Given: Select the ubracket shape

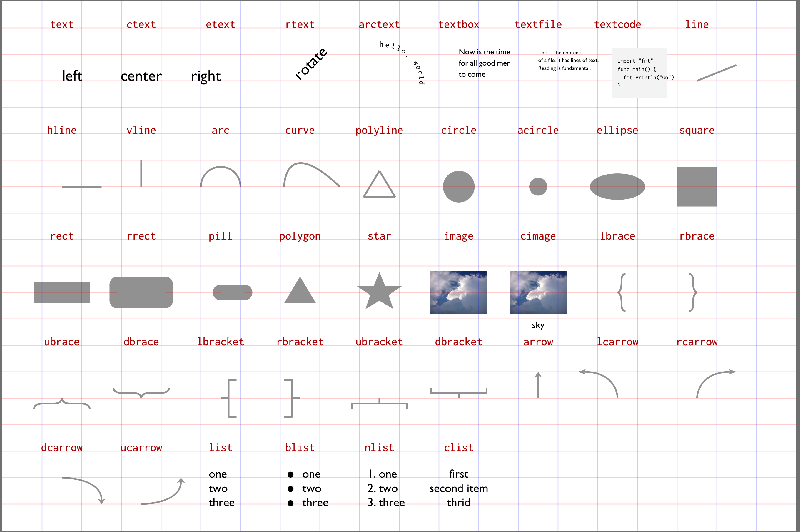Looking at the screenshot, I should 380,404.
